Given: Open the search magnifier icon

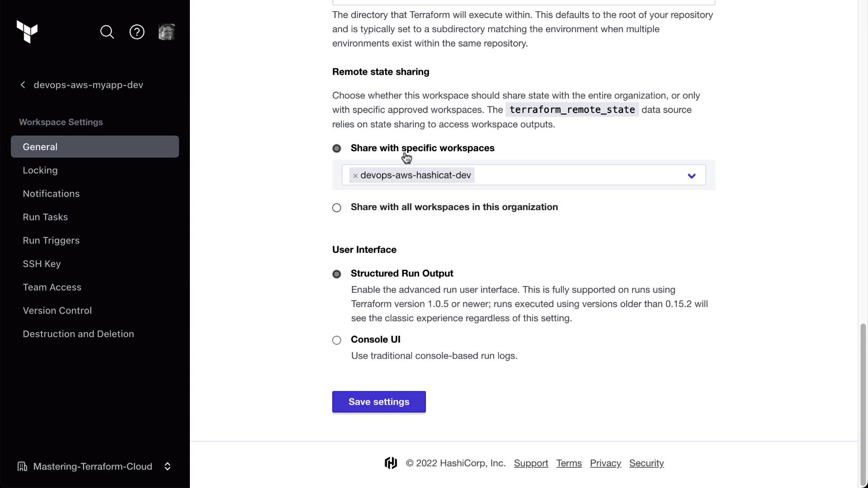Looking at the screenshot, I should (107, 32).
